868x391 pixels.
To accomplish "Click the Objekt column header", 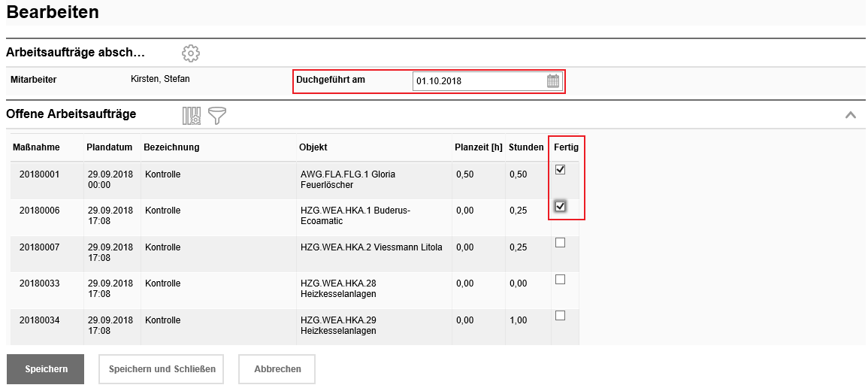I will click(x=313, y=147).
